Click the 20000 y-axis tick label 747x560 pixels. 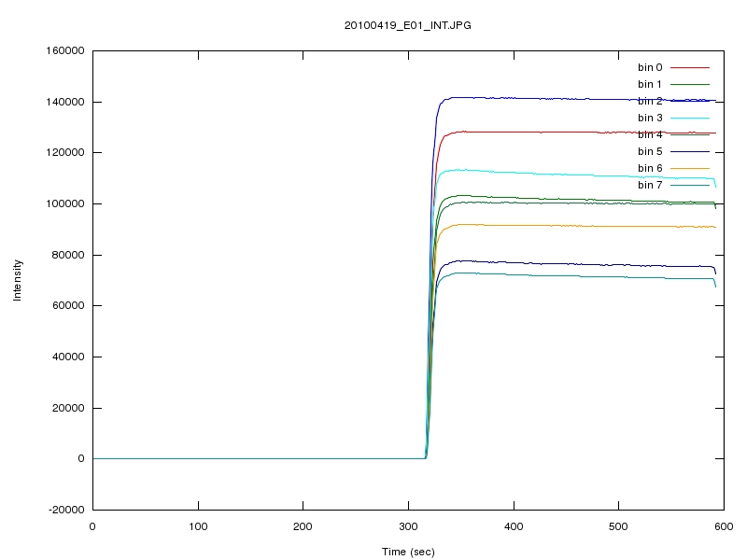tap(68, 408)
